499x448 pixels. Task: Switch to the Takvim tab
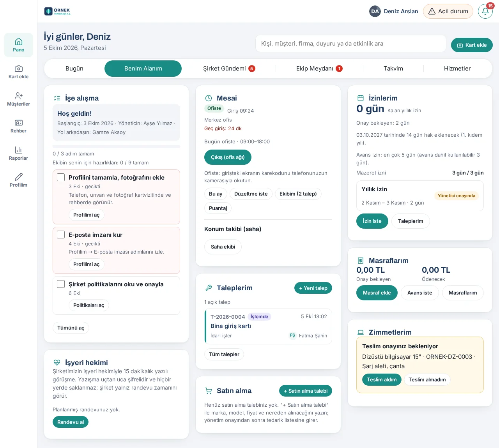pos(393,69)
